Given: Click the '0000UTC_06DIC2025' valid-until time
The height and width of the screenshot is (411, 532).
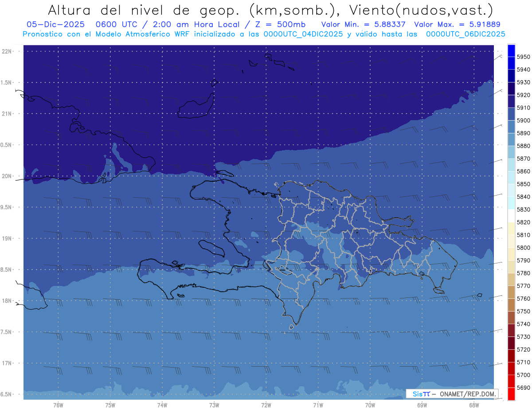Looking at the screenshot, I should 465,34.
